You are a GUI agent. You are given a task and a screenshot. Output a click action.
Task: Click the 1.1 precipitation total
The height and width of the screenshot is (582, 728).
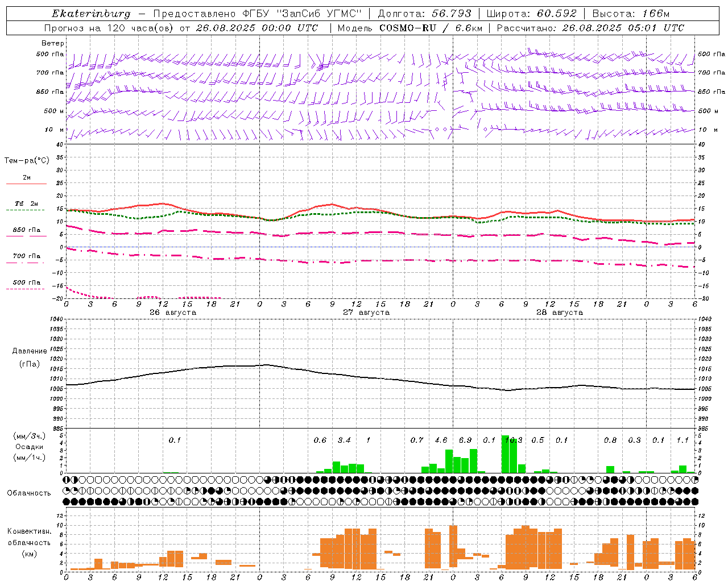[x=682, y=440]
